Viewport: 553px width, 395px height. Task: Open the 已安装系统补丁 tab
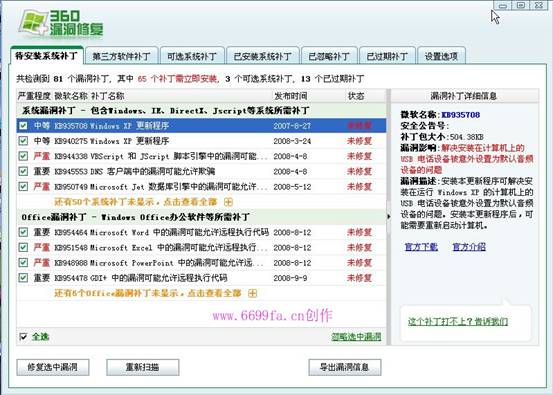(263, 56)
